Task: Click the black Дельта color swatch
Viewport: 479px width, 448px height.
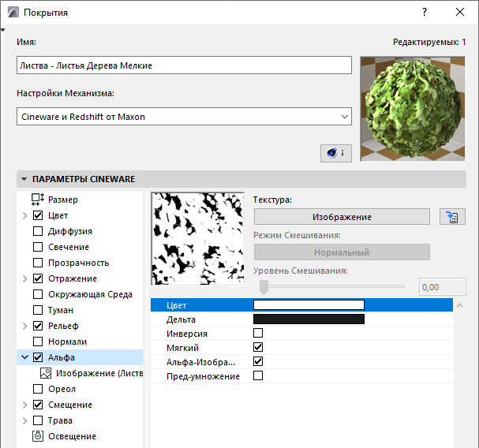Action: [309, 319]
